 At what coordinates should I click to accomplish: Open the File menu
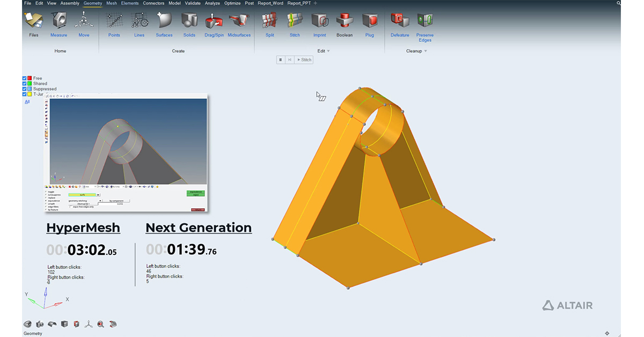pyautogui.click(x=27, y=3)
